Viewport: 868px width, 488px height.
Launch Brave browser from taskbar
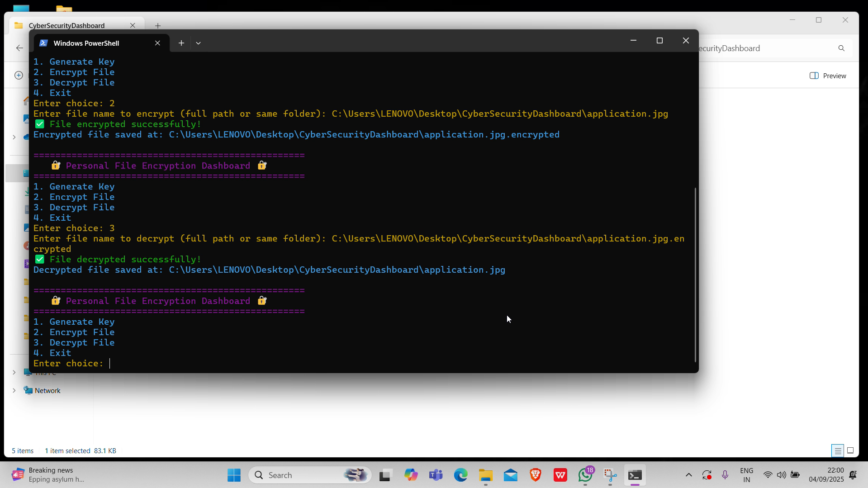tap(536, 475)
